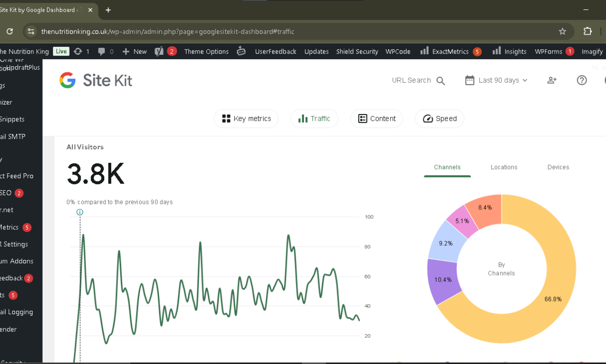Click the browser reload icon

pyautogui.click(x=9, y=32)
